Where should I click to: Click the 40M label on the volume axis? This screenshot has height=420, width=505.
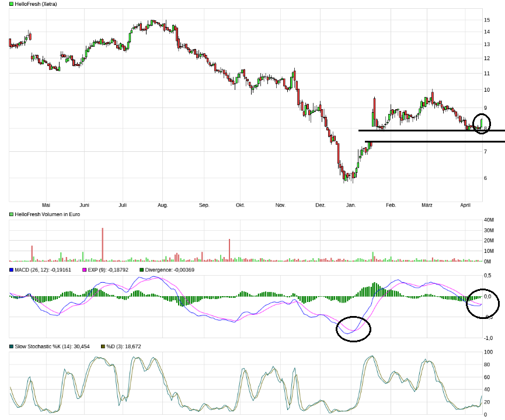click(x=489, y=220)
